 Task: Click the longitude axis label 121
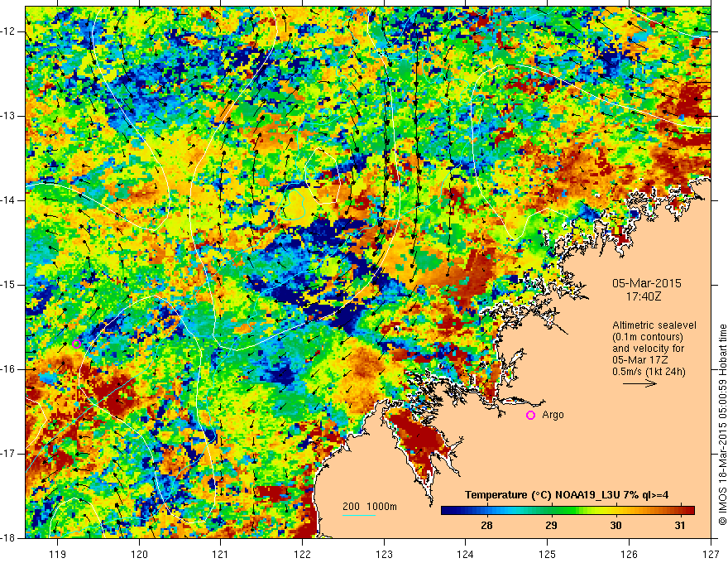tap(221, 554)
